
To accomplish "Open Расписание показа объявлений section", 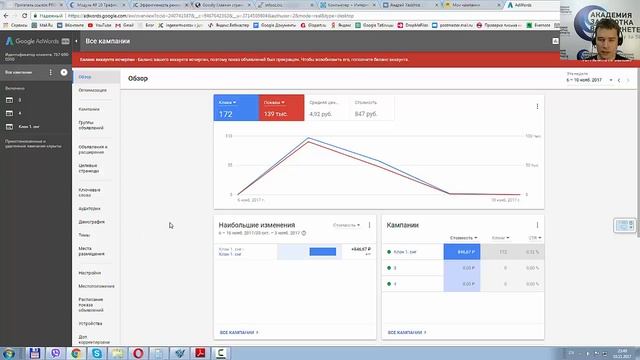I will pyautogui.click(x=91, y=305).
